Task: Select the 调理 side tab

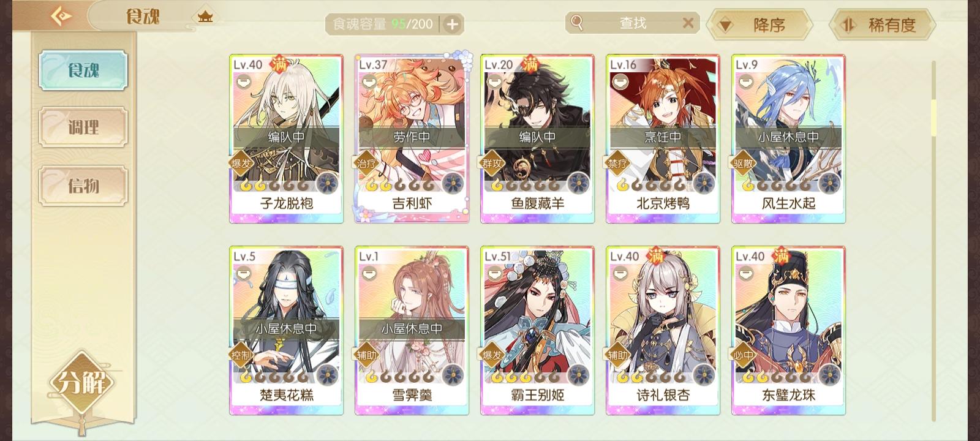Action: 83,127
